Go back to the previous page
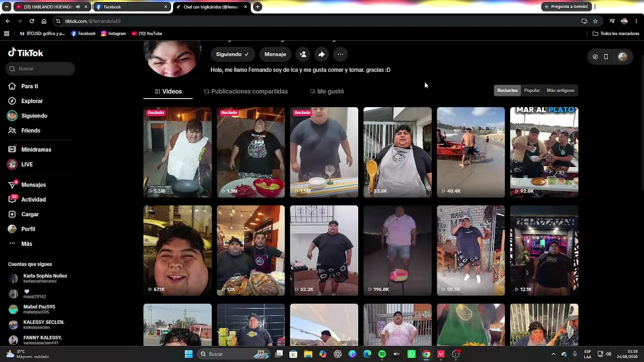Screen dimensions: 644x362 8,21
